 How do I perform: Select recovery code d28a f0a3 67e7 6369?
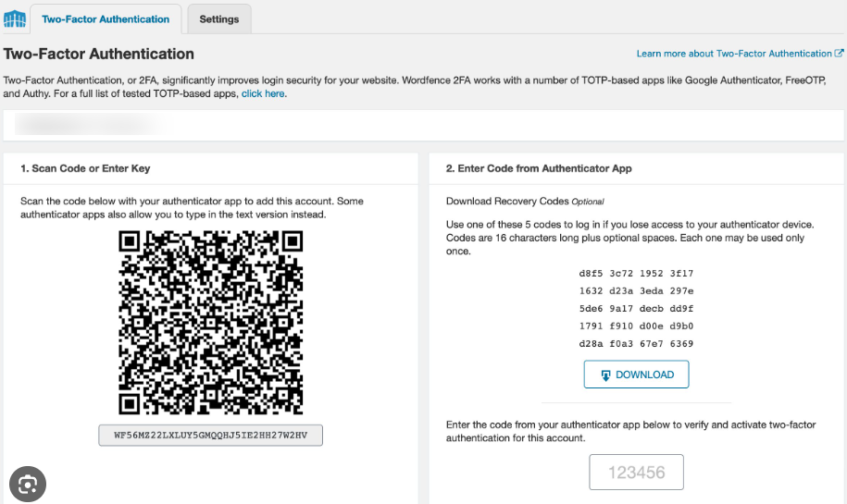pyautogui.click(x=636, y=344)
